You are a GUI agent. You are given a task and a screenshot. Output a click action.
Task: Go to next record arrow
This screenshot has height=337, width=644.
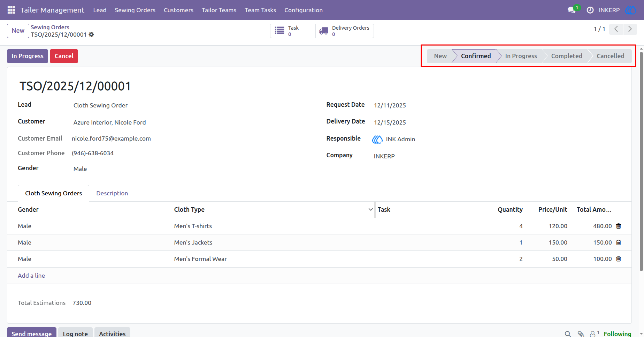630,29
